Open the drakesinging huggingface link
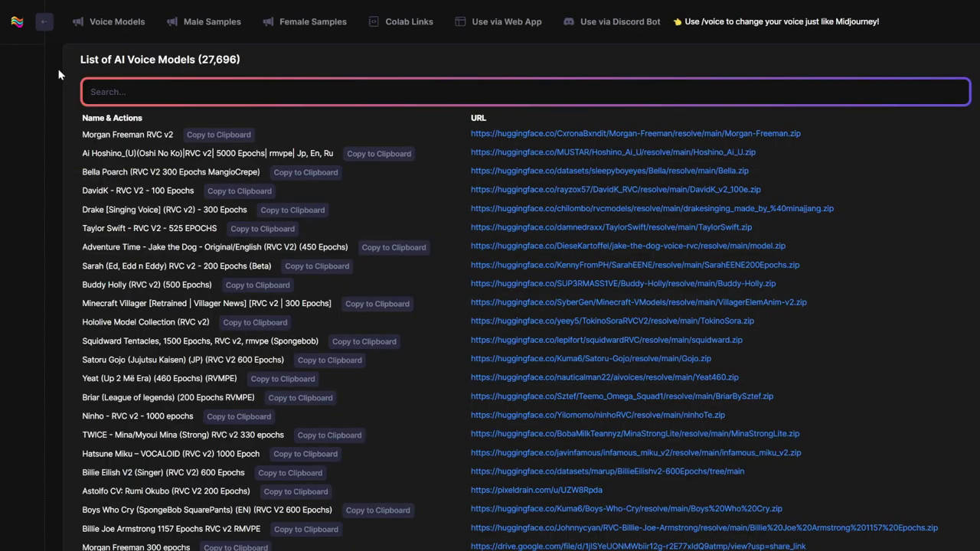Screen dimensions: 980x551 pos(652,208)
